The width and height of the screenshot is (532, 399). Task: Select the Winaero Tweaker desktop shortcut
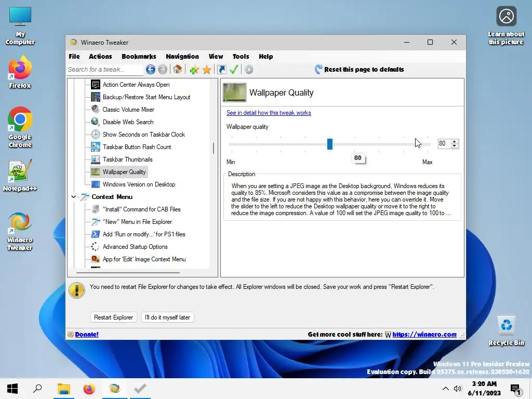click(20, 232)
